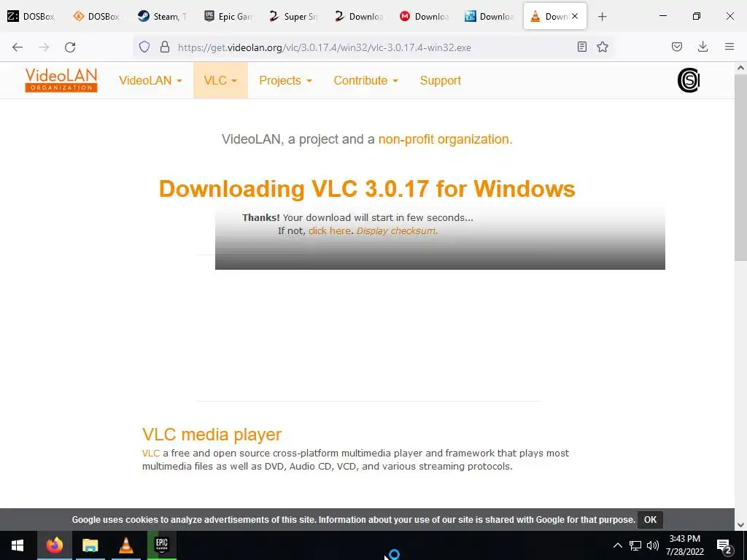Open the Support page link

pyautogui.click(x=440, y=80)
